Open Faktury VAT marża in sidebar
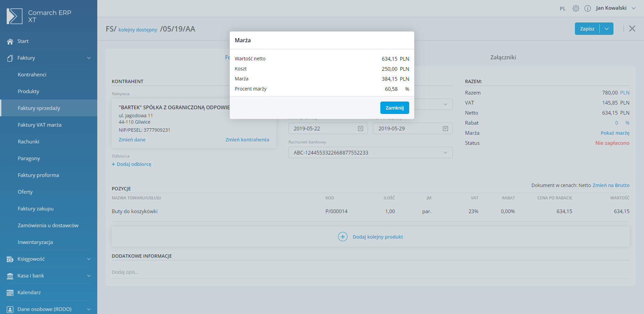Image resolution: width=644 pixels, height=314 pixels. coord(40,125)
